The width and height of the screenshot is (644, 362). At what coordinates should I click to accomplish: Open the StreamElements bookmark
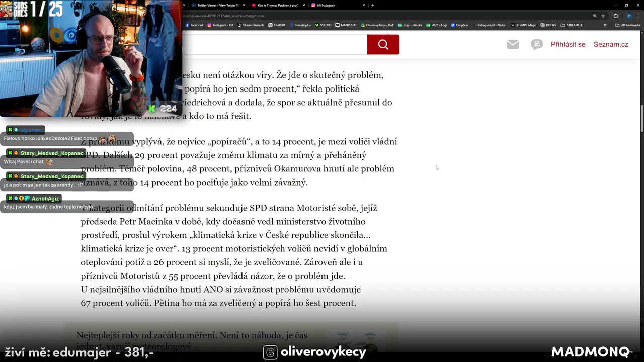point(251,25)
